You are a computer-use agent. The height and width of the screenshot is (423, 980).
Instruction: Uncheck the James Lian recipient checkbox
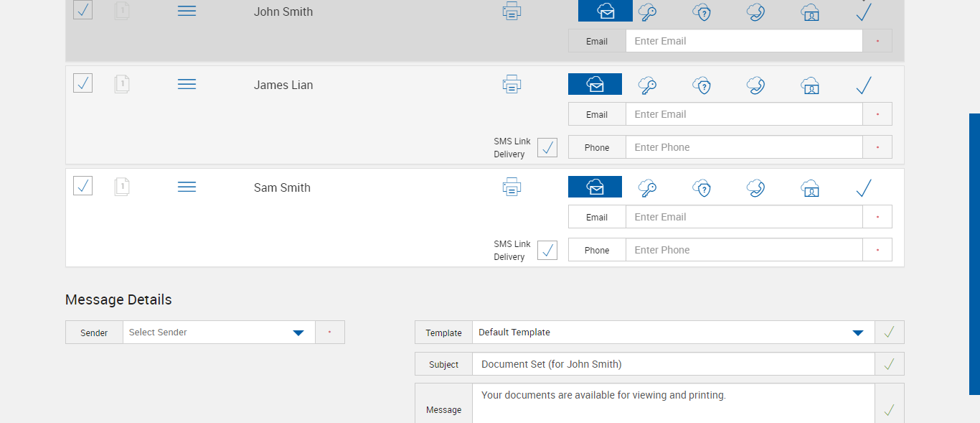(x=83, y=83)
